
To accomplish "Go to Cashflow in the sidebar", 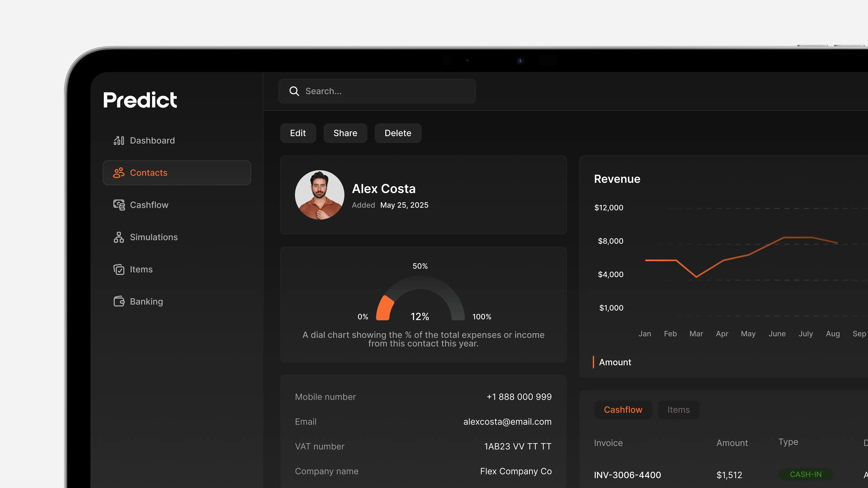I will click(x=177, y=205).
